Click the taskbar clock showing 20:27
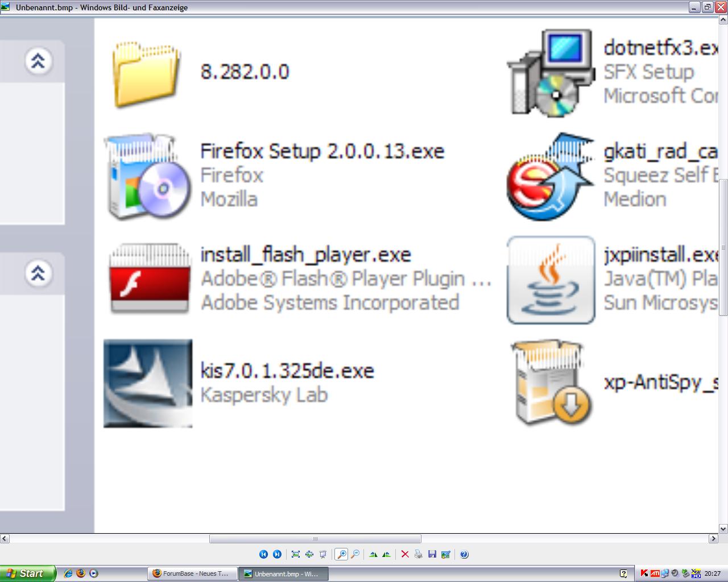The height and width of the screenshot is (582, 728). pyautogui.click(x=713, y=573)
